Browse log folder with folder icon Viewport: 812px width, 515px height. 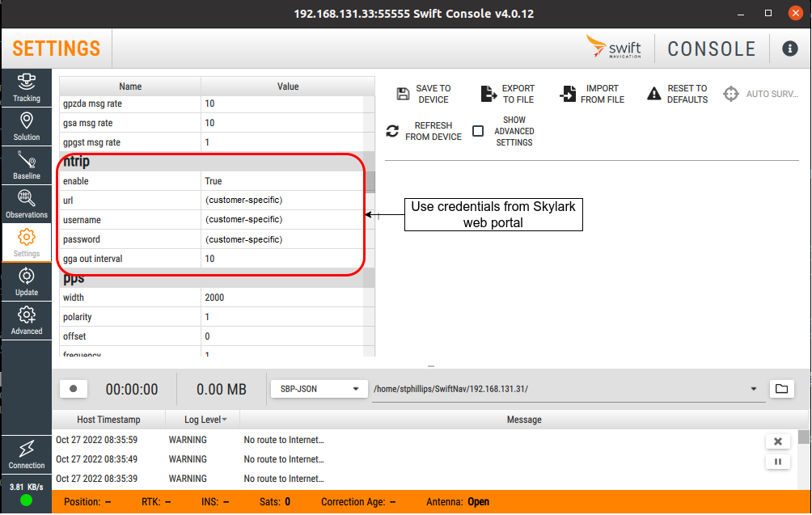[780, 389]
